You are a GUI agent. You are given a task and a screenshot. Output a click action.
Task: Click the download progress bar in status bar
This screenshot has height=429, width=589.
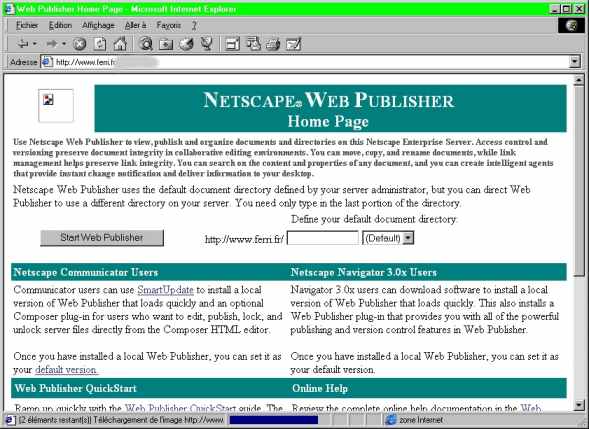(274, 420)
